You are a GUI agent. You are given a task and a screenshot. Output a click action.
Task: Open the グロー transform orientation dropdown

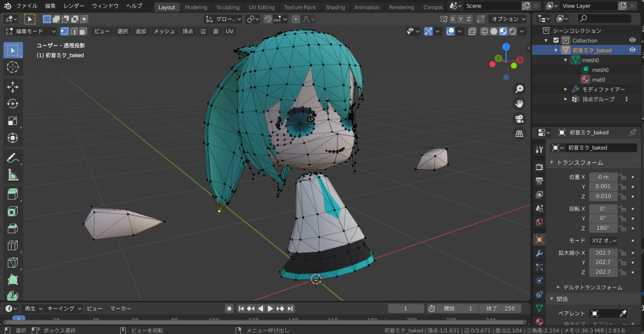223,19
